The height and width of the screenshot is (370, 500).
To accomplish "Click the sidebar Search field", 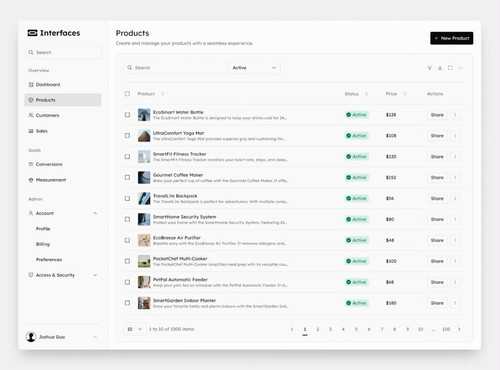I will 63,52.
